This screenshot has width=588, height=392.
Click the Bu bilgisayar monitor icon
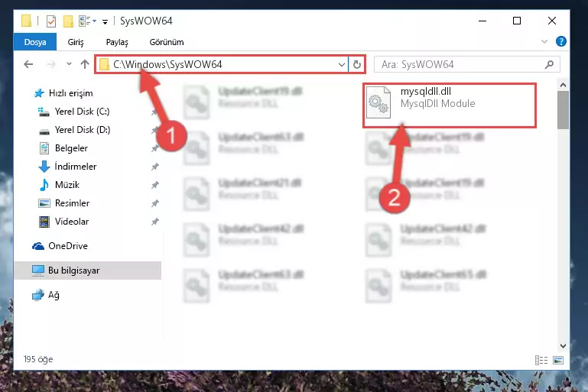(x=38, y=271)
